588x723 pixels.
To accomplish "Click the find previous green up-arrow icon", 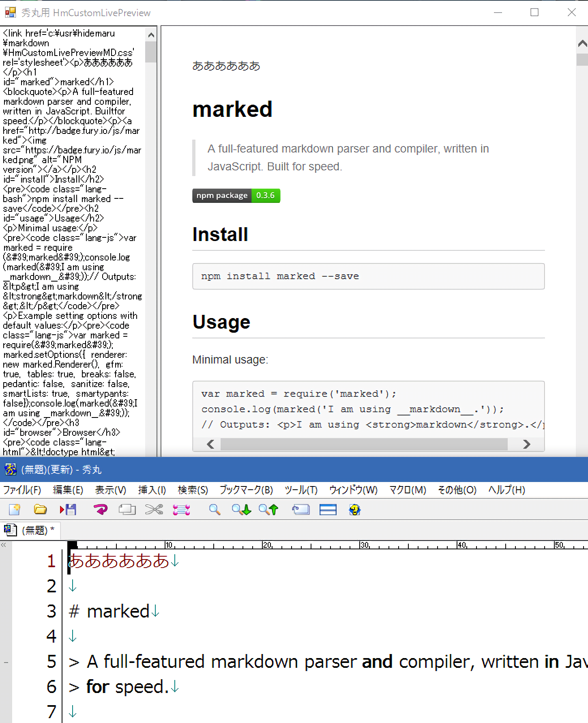I will pos(268,510).
